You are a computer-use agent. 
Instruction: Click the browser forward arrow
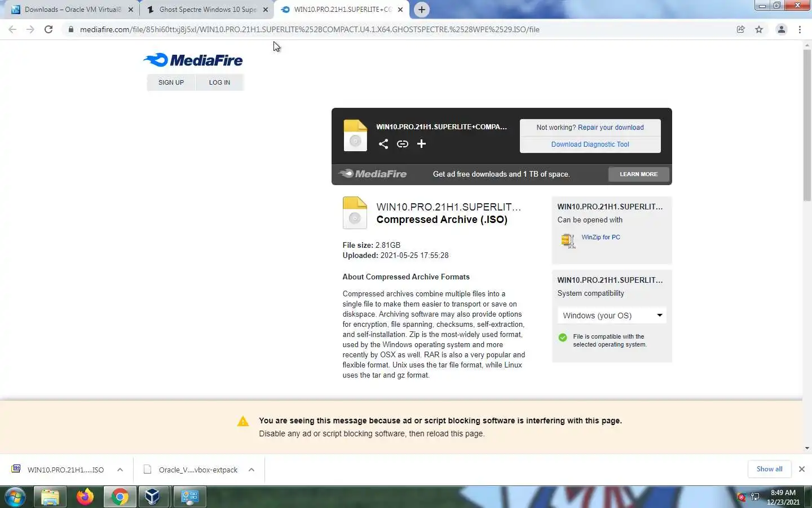[x=30, y=29]
